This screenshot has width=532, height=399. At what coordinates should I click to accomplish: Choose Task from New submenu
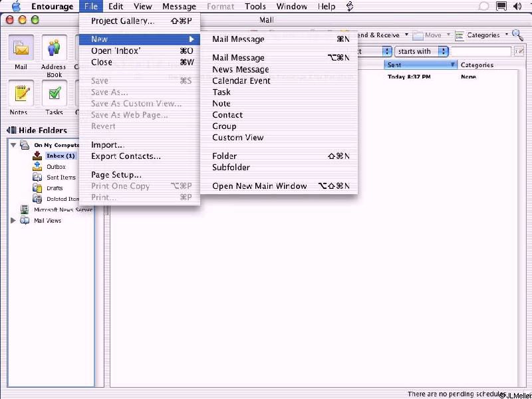tap(279, 92)
